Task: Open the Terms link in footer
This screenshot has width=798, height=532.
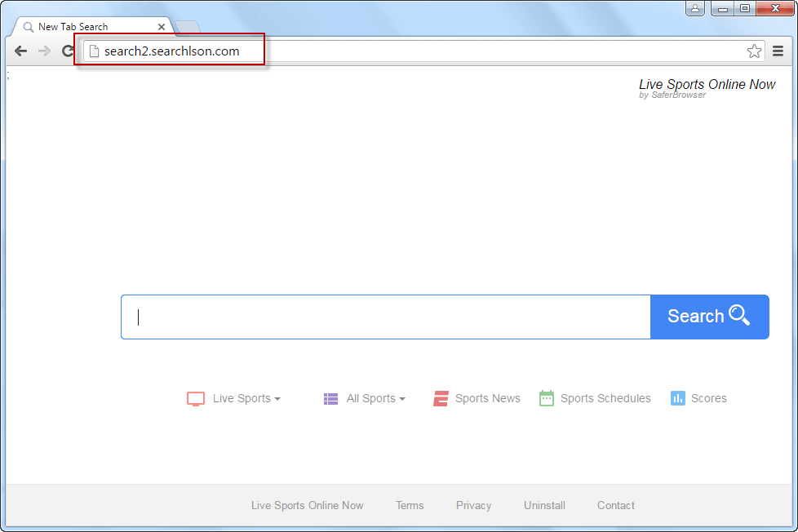Action: click(410, 506)
